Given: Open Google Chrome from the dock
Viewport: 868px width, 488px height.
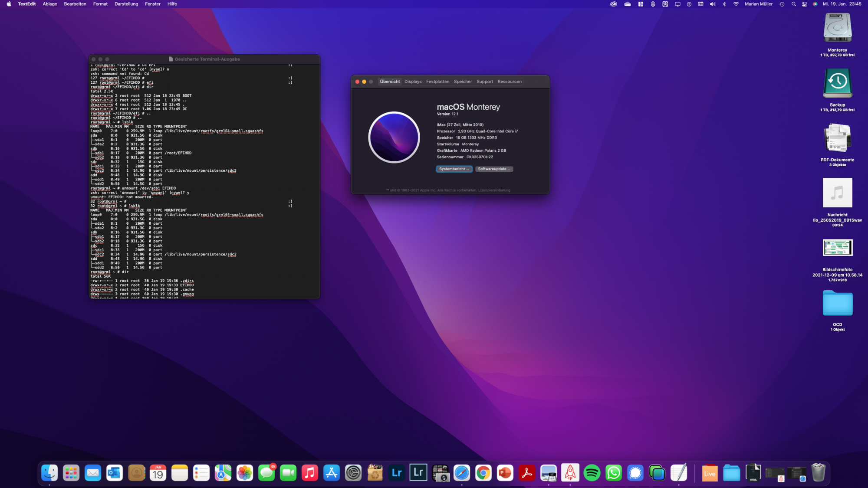Looking at the screenshot, I should [x=483, y=473].
